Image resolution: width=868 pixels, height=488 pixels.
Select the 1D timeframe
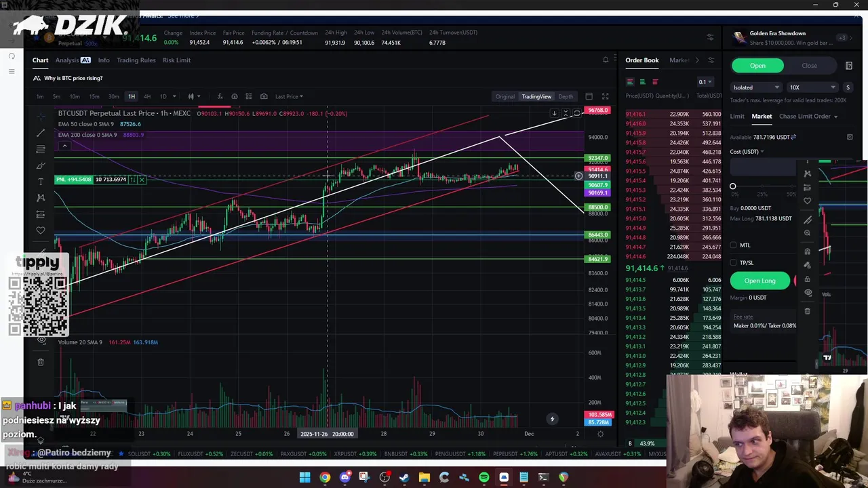(x=163, y=96)
